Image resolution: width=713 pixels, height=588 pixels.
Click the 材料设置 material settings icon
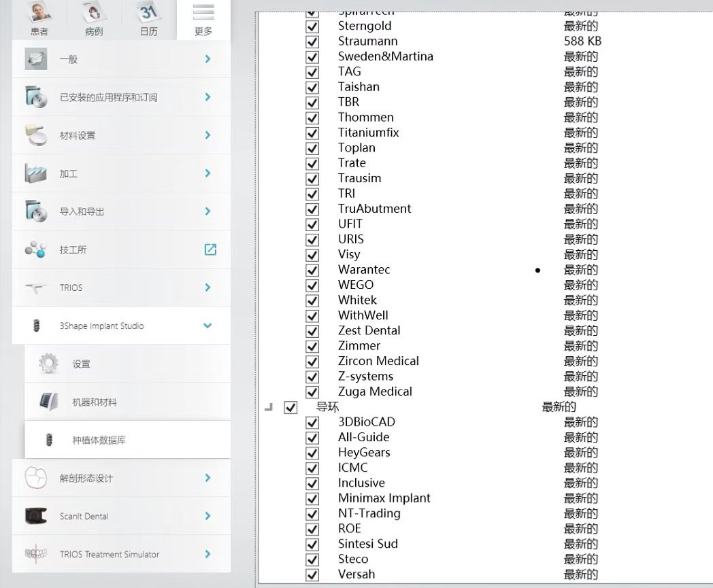(x=36, y=135)
